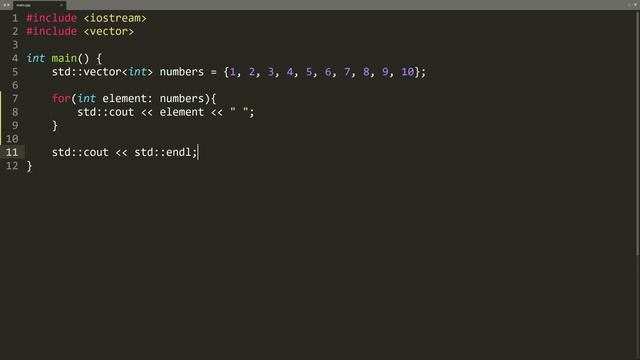Click the vertical scrollbar on the right edge
640x360 pixels.
(x=638, y=133)
